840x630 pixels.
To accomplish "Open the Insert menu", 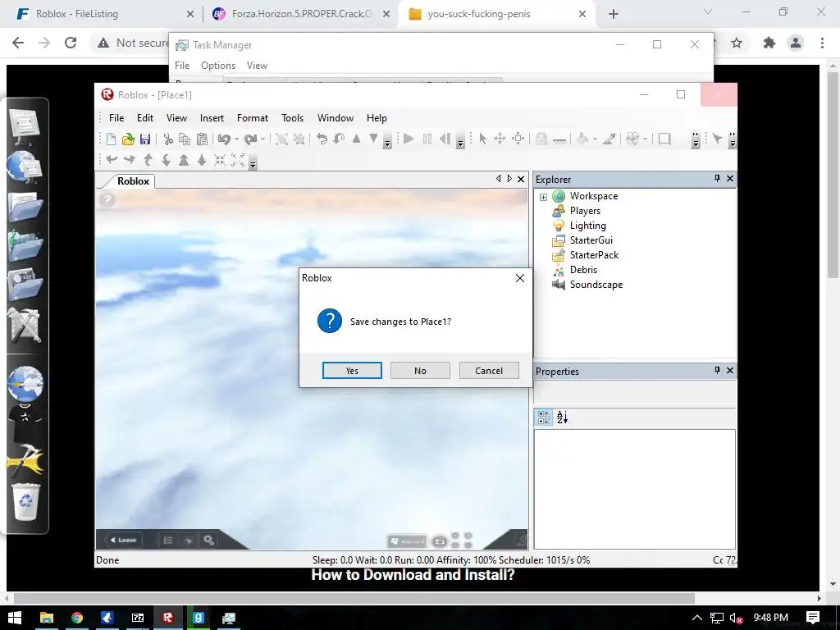I will coord(212,118).
